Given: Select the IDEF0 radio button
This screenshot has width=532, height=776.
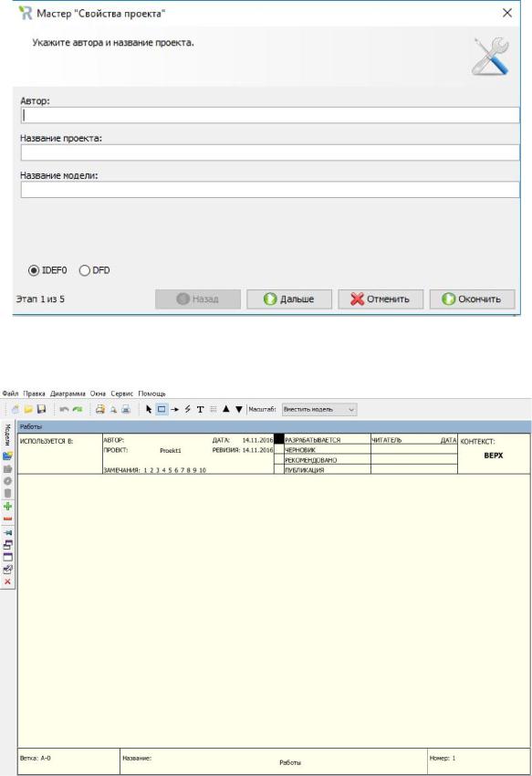Looking at the screenshot, I should pos(34,270).
